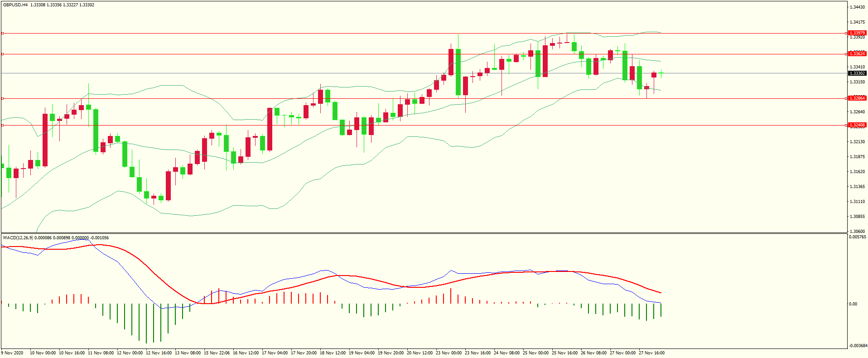The width and height of the screenshot is (868, 358).
Task: Click the 1.31110 price scale value
Action: pyautogui.click(x=857, y=202)
